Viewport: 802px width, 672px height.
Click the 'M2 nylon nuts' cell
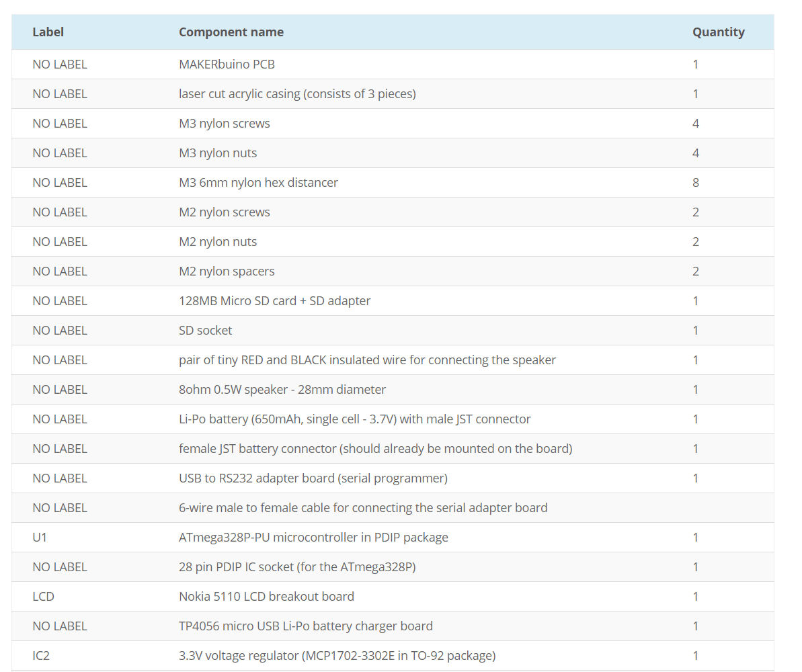[x=217, y=242]
